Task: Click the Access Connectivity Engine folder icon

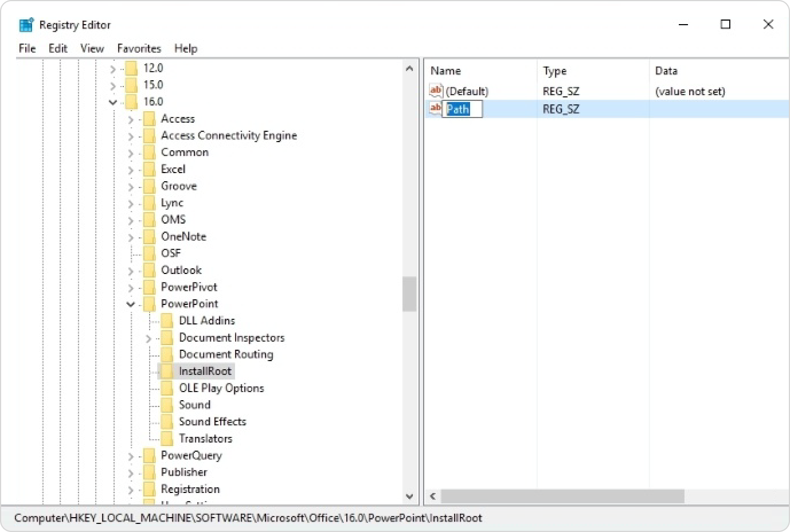Action: pos(149,135)
